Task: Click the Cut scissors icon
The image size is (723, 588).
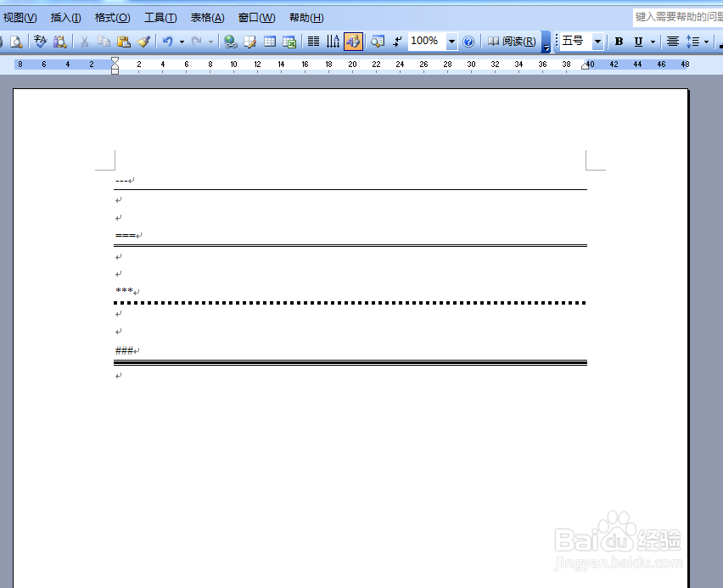Action: tap(84, 42)
